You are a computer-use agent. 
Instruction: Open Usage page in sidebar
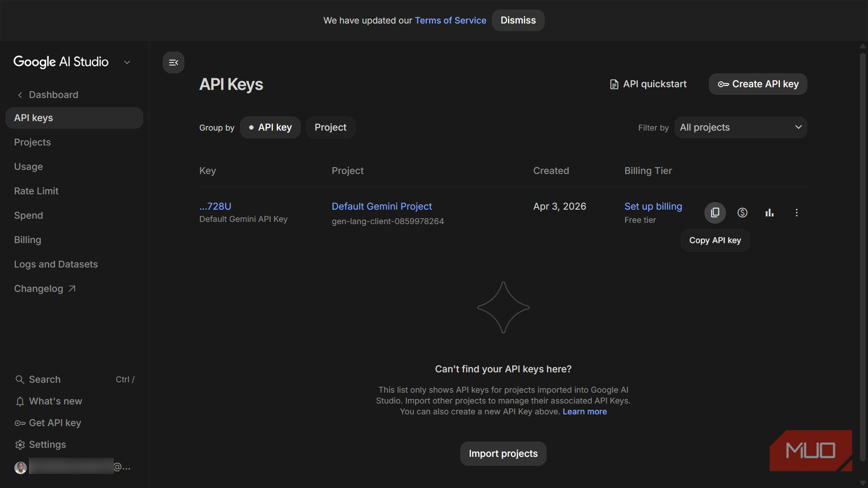tap(28, 167)
